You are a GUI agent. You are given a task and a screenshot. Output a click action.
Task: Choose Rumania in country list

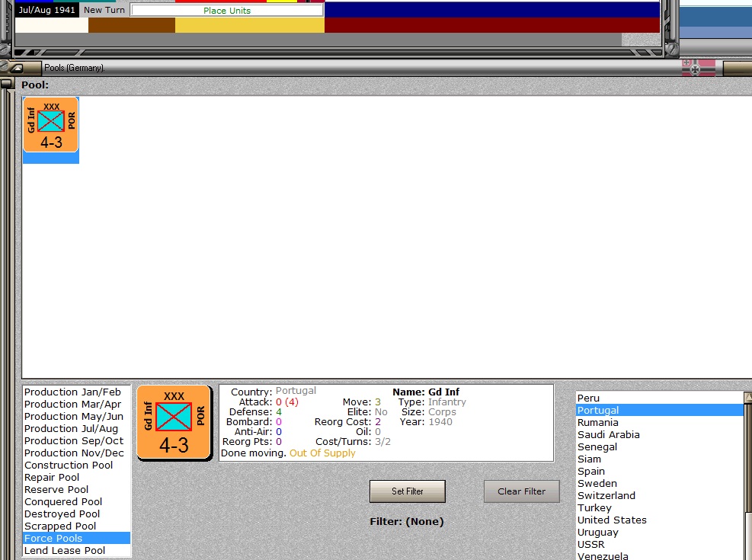660,422
